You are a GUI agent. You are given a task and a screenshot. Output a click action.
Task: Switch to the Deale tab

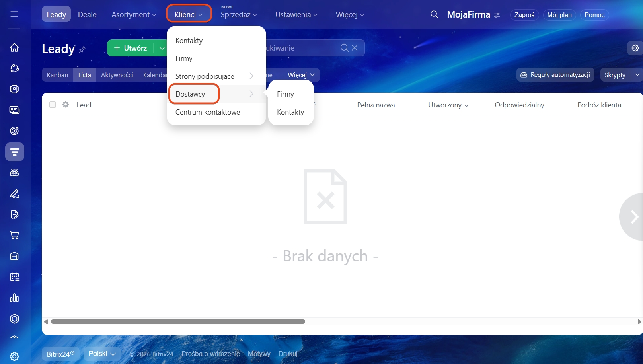pyautogui.click(x=87, y=15)
